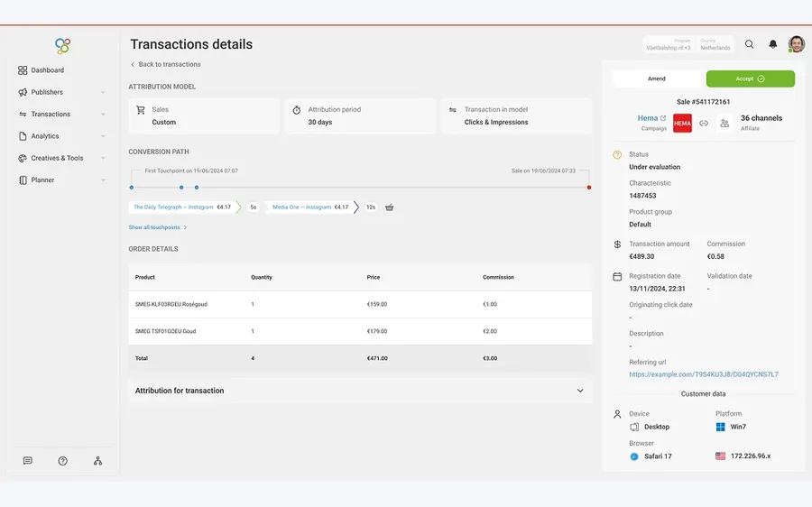The height and width of the screenshot is (507, 812).
Task: Click the Safari browser icon
Action: (634, 456)
